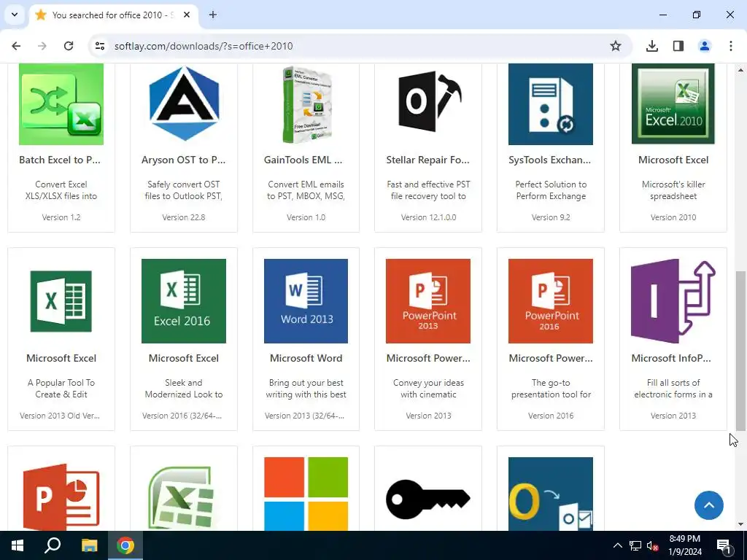747x560 pixels.
Task: View site information icon in address bar
Action: (x=99, y=46)
